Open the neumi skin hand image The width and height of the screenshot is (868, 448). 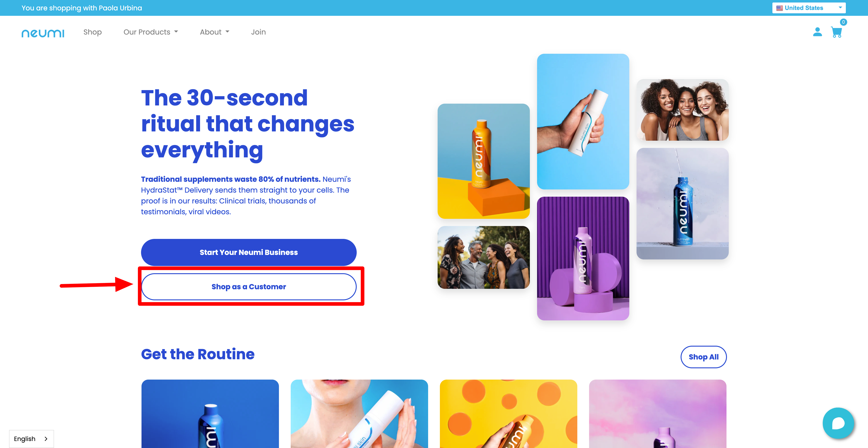[x=583, y=121]
